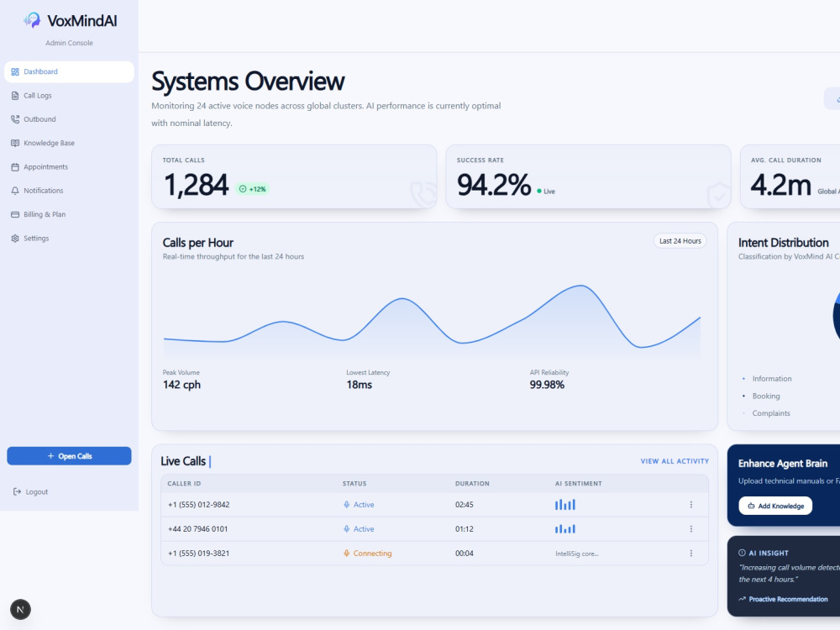
Task: Click Logout in the sidebar
Action: [31, 491]
